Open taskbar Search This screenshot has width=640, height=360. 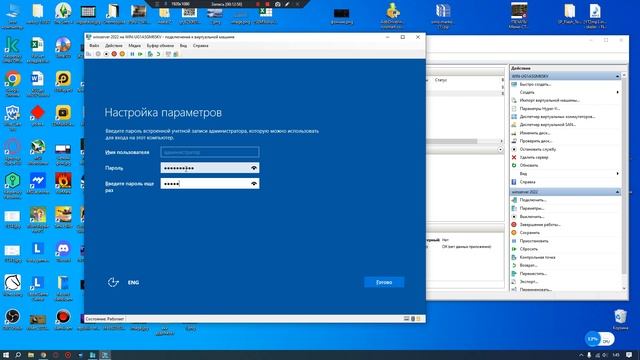click(18, 355)
